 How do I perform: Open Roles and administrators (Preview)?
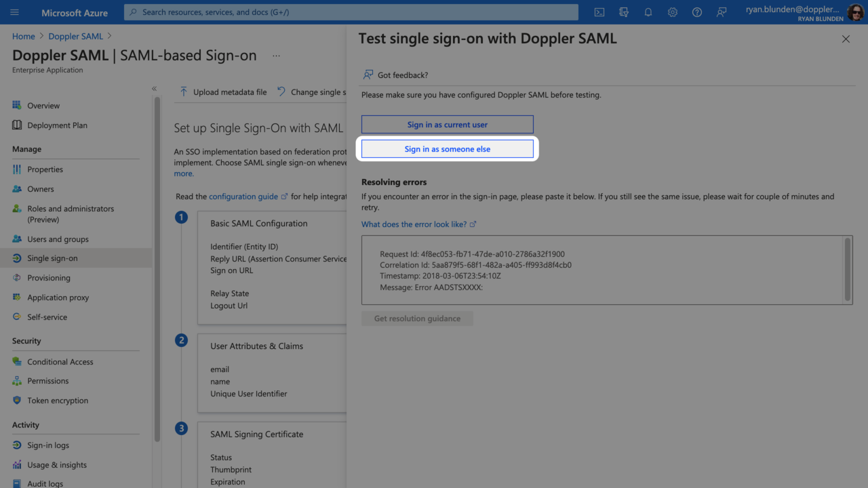(x=71, y=214)
